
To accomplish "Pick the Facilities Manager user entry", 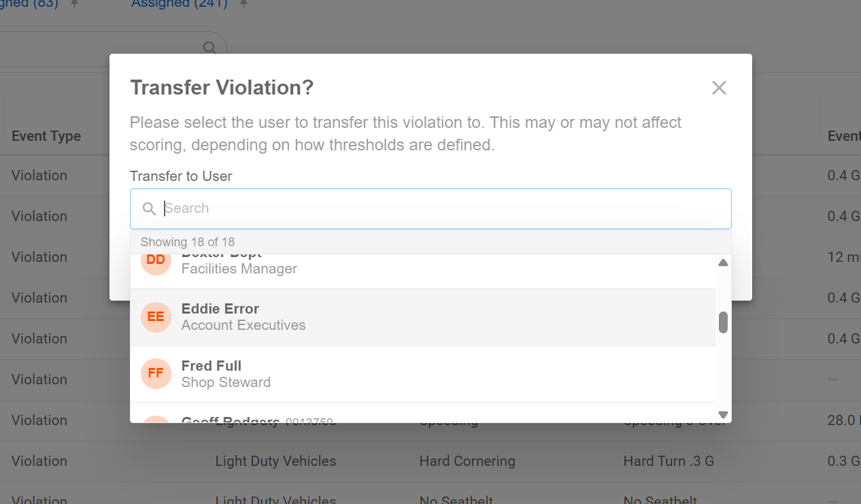I will click(x=422, y=271).
